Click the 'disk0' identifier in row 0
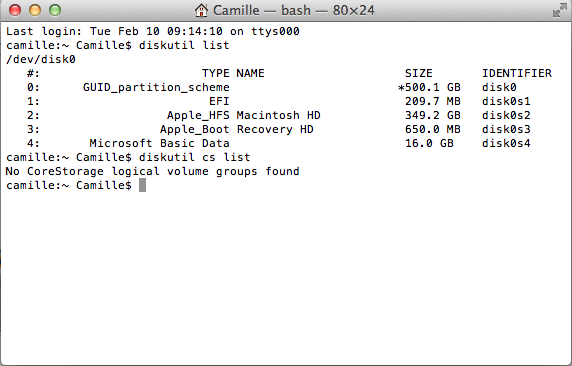Screen dimensions: 572x366 pos(499,87)
